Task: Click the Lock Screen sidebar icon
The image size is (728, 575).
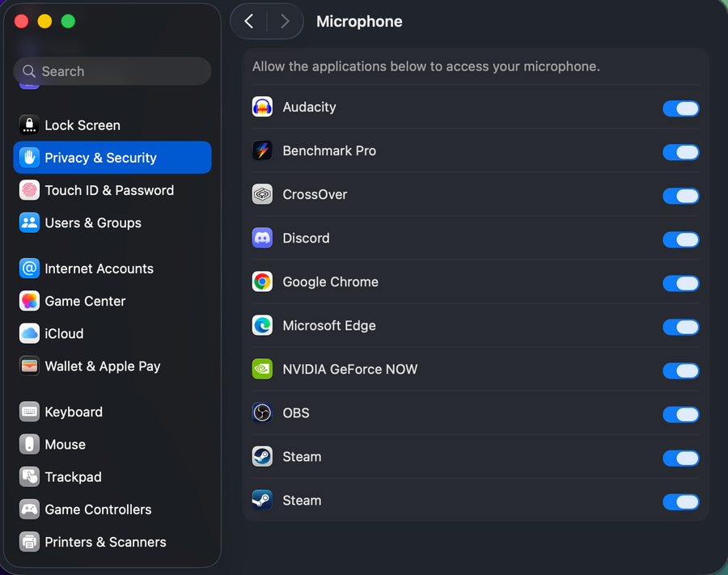Action: (29, 125)
